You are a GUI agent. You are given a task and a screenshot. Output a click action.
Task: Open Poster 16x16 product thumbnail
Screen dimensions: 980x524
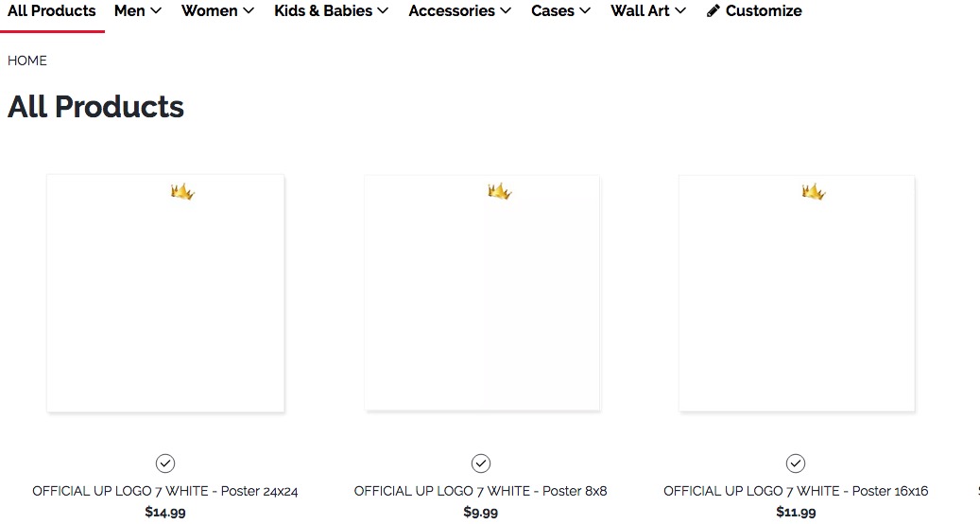tap(797, 293)
